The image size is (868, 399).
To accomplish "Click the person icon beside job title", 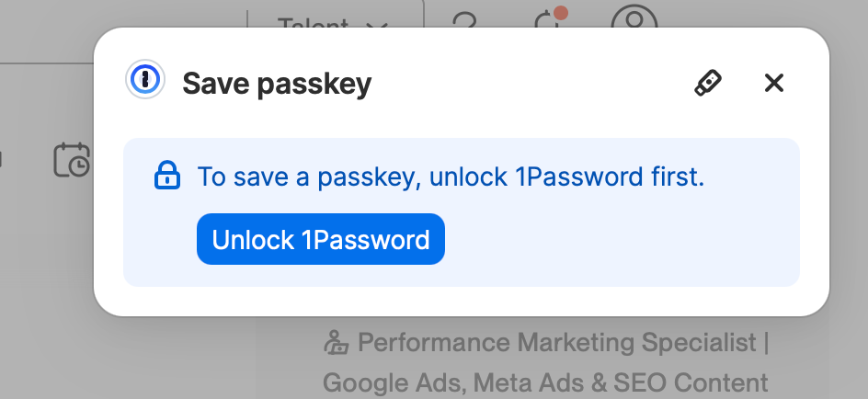I will [337, 344].
